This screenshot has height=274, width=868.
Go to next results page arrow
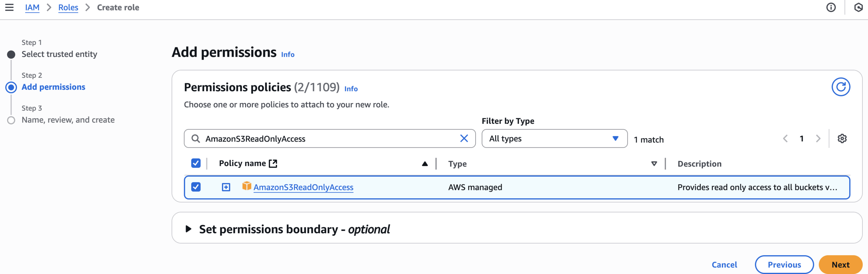818,138
